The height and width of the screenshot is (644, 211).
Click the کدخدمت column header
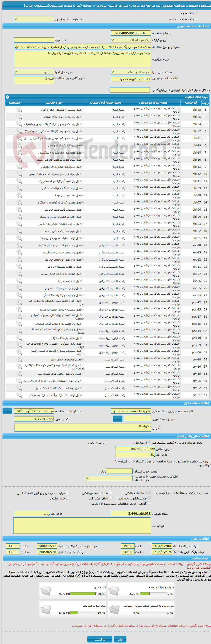coord(191,103)
